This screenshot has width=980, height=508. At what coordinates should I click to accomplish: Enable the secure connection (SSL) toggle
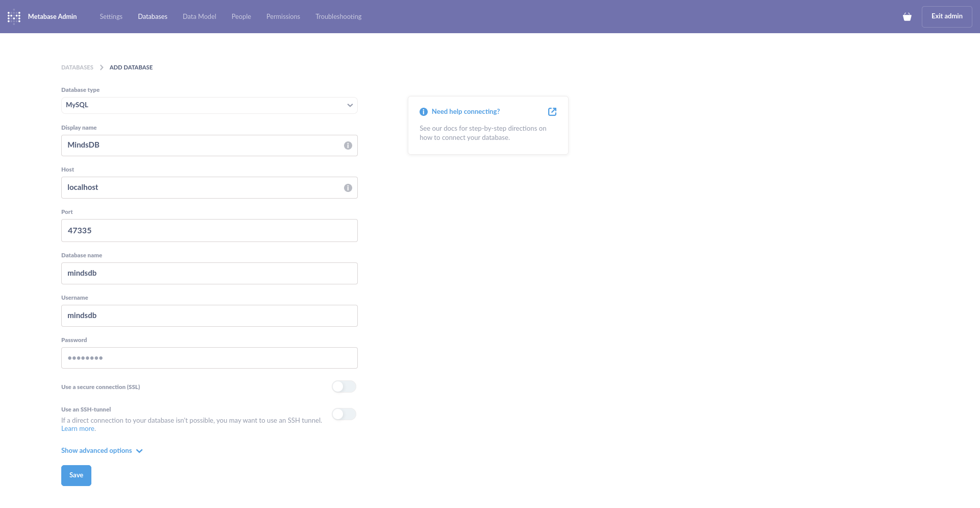pos(344,386)
